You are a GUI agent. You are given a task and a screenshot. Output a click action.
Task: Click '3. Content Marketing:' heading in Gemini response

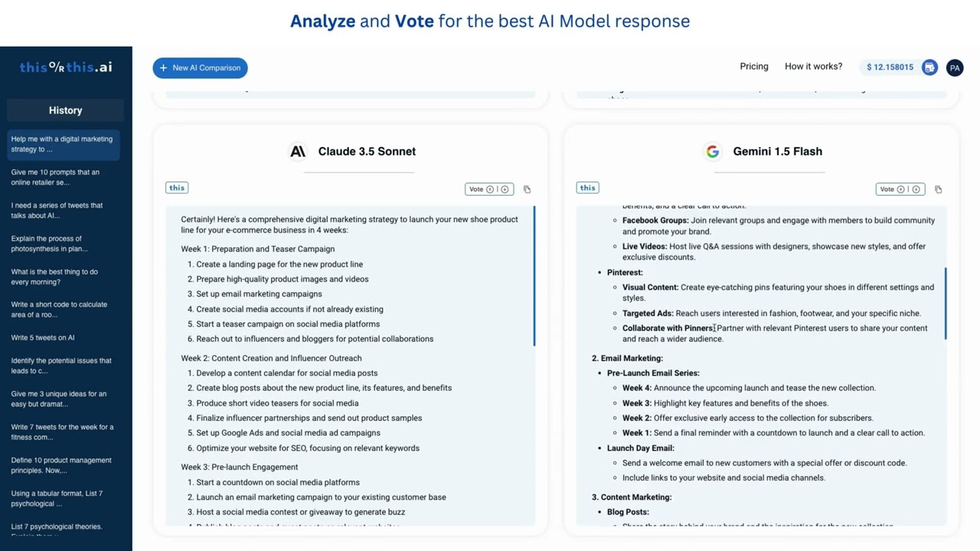[x=632, y=497]
